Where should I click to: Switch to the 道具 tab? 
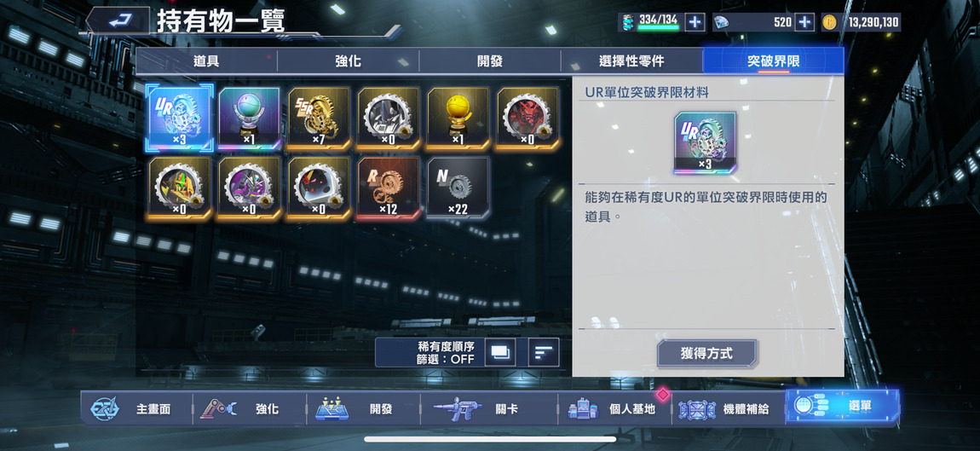[x=206, y=61]
